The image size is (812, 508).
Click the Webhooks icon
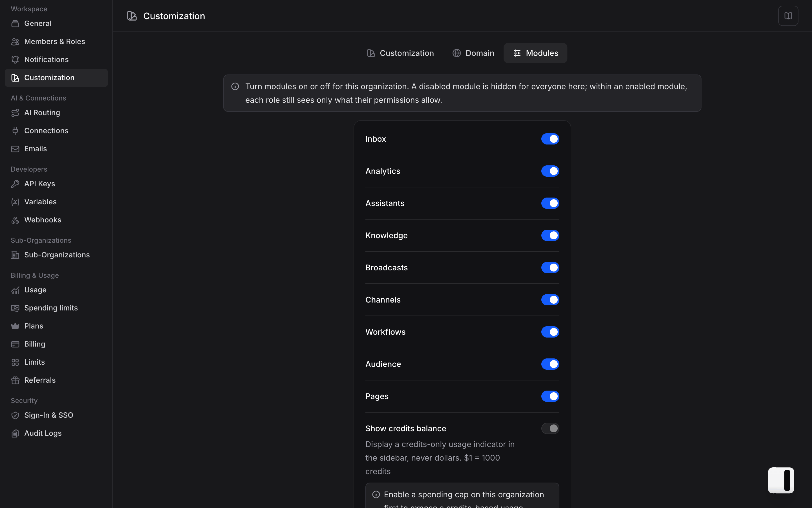click(15, 220)
